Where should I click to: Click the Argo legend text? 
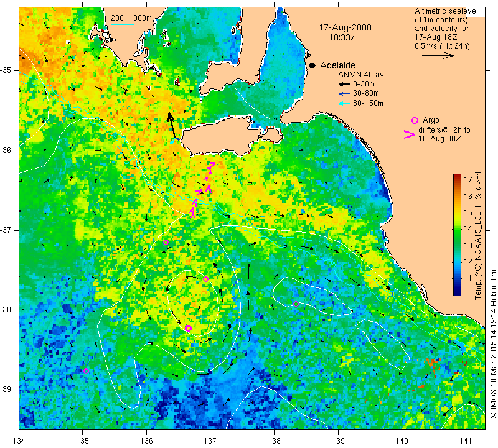click(431, 120)
